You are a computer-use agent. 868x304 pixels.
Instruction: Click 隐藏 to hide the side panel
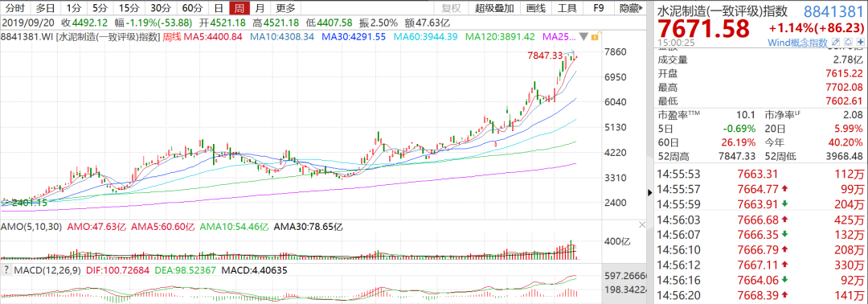click(631, 8)
